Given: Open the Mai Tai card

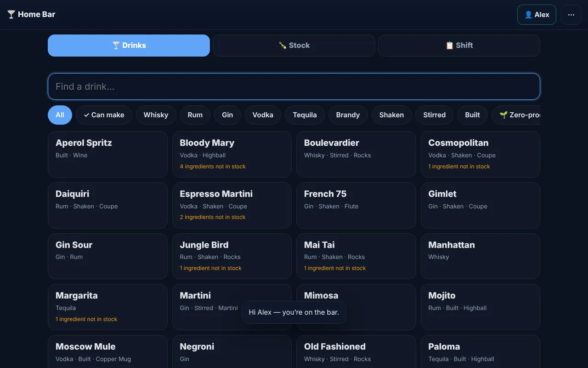Looking at the screenshot, I should 356,256.
